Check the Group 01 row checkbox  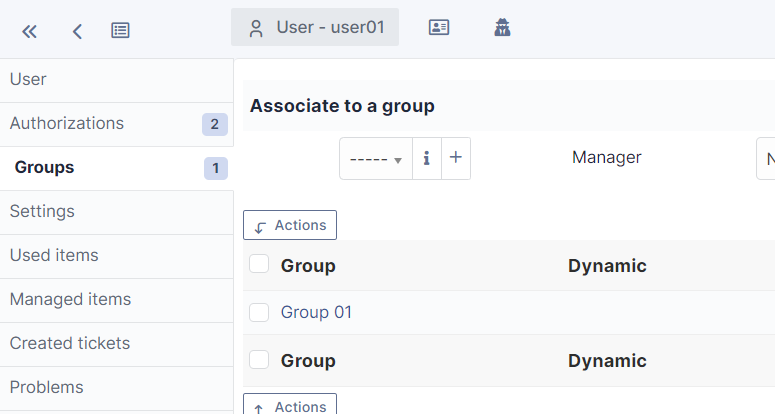259,312
